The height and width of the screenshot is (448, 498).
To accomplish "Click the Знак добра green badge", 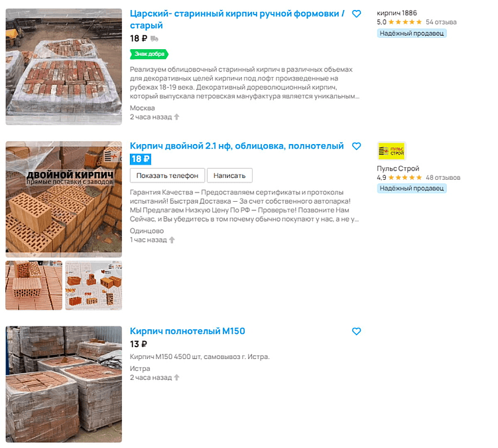I will click(149, 54).
